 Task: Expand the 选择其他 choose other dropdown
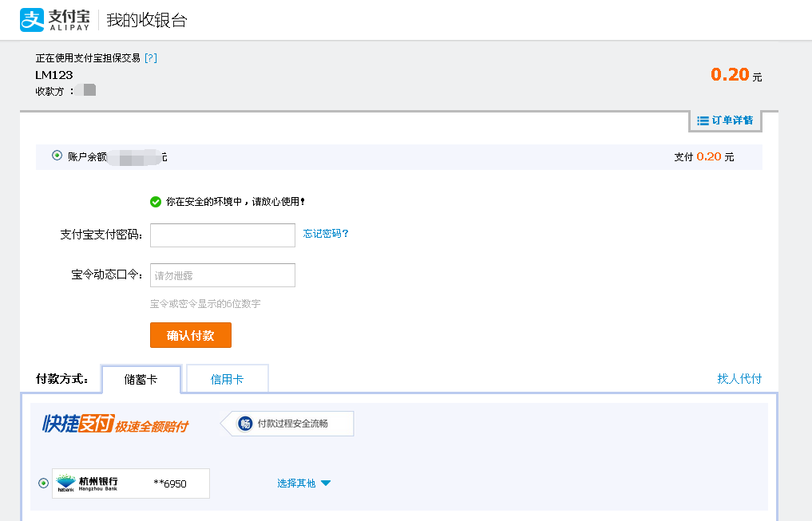pyautogui.click(x=303, y=484)
